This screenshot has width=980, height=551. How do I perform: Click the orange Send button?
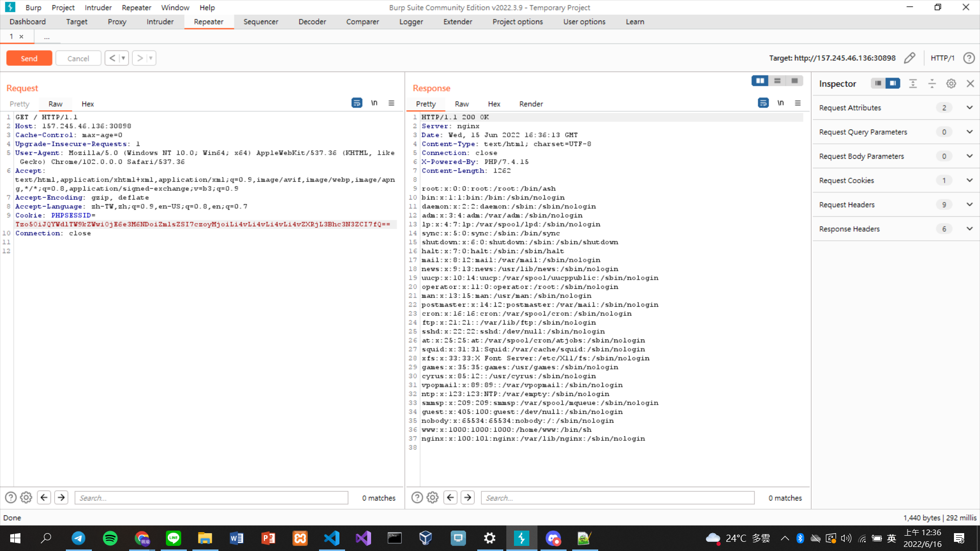tap(29, 58)
